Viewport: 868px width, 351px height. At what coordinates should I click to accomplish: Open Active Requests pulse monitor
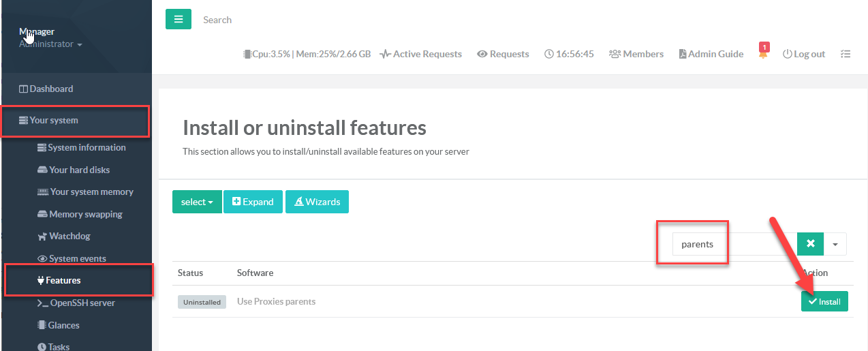point(420,54)
